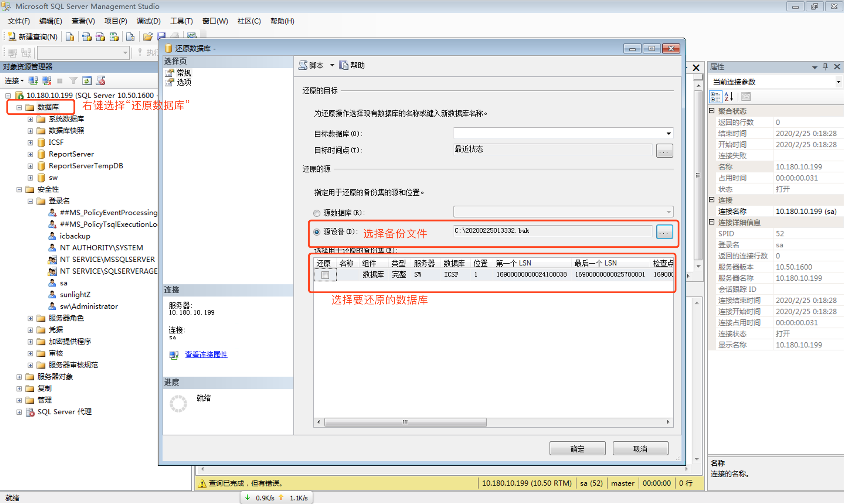The image size is (844, 504).
Task: Expand the ReportServer database node
Action: coord(30,154)
